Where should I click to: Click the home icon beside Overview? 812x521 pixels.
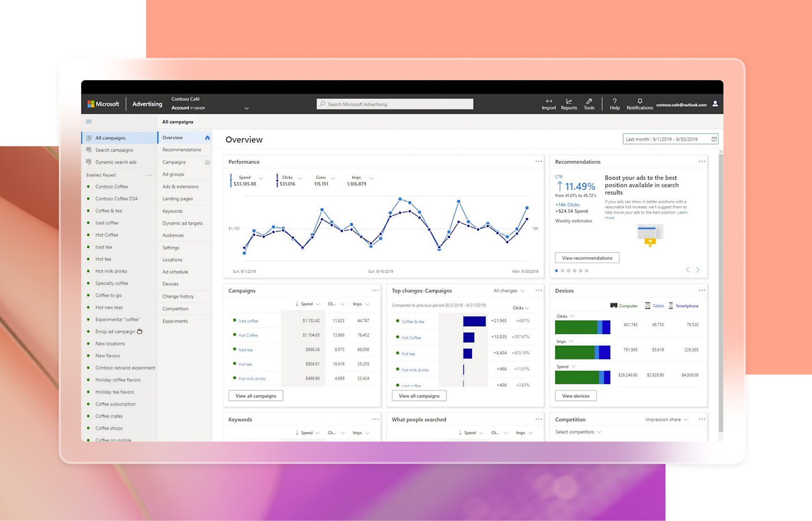tap(207, 138)
